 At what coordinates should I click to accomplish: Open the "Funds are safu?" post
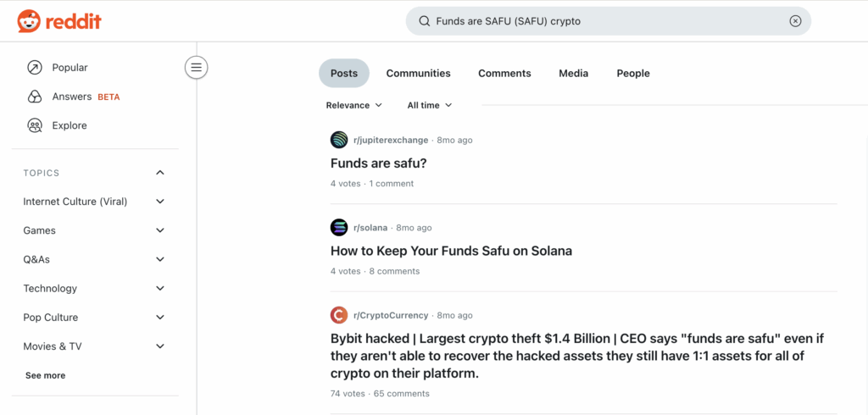click(378, 163)
